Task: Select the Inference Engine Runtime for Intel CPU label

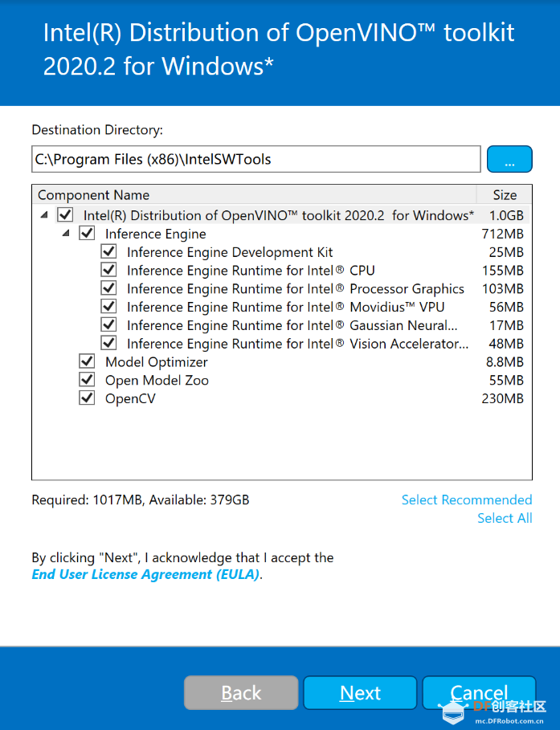Action: 251,270
